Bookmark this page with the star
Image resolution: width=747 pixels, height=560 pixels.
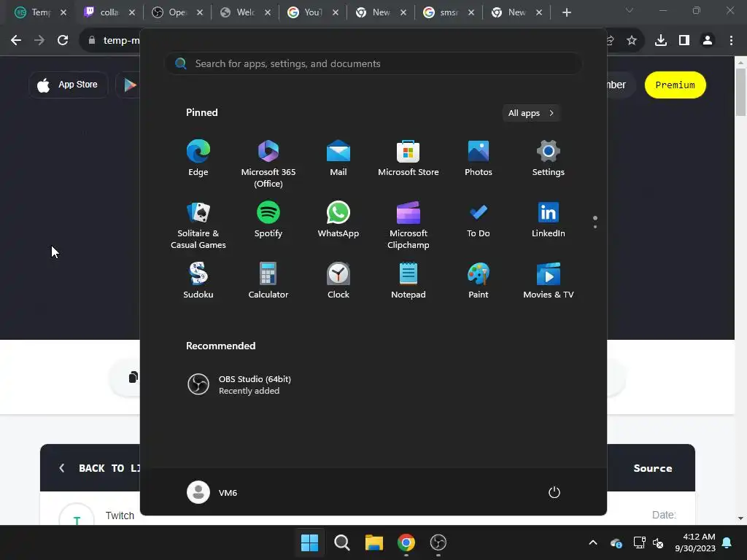(x=632, y=41)
